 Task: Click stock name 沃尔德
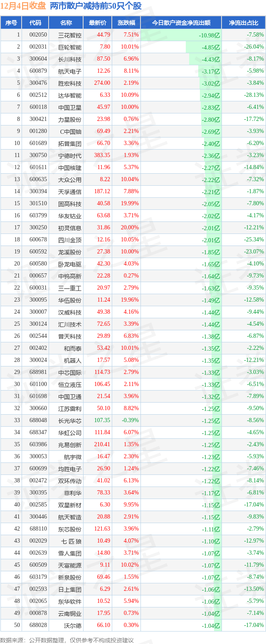pyautogui.click(x=73, y=625)
